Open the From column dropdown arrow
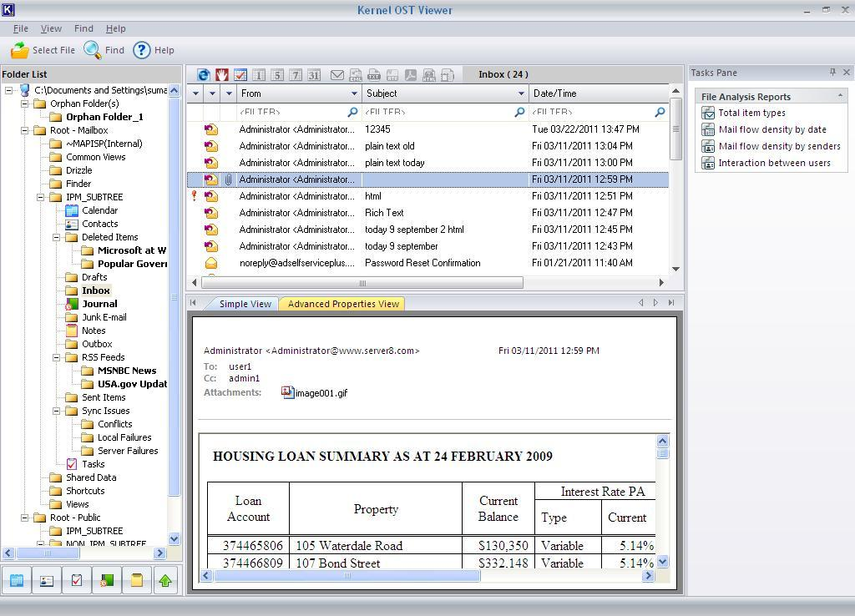Image resolution: width=855 pixels, height=616 pixels. (354, 93)
